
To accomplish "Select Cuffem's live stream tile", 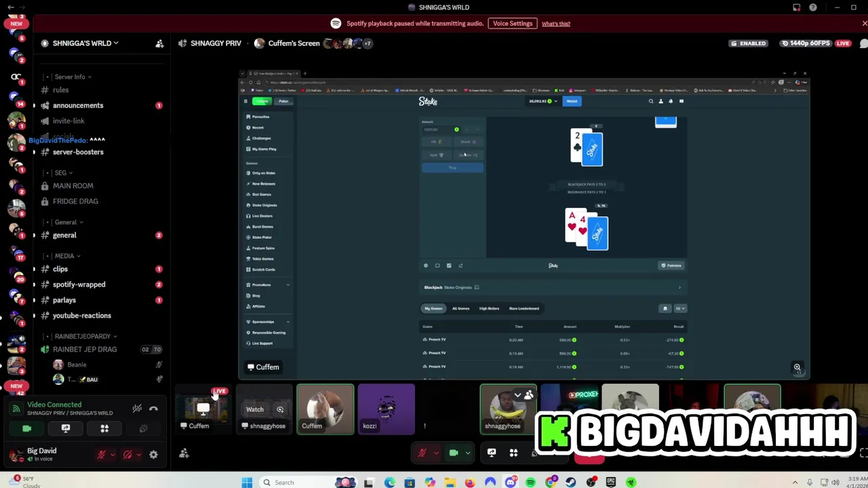I will coord(203,409).
